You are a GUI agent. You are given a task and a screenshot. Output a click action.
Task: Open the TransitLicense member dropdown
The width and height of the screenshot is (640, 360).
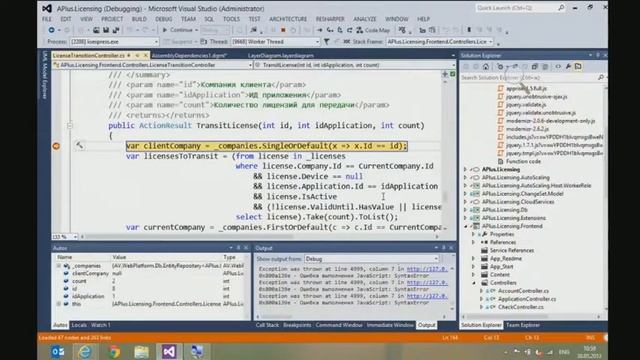pyautogui.click(x=354, y=65)
